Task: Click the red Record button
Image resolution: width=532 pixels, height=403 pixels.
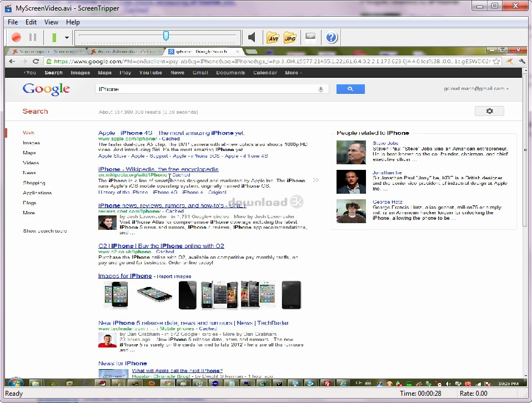Action: (x=16, y=38)
